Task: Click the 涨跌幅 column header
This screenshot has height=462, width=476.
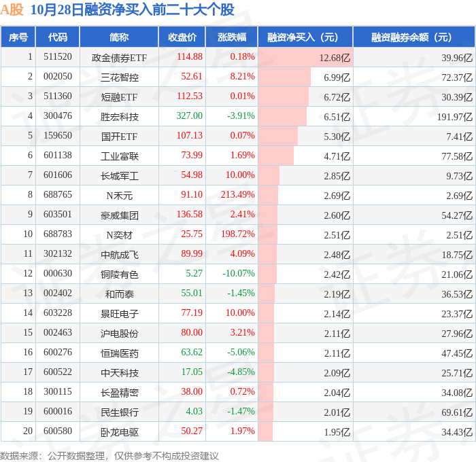Action: tap(232, 37)
